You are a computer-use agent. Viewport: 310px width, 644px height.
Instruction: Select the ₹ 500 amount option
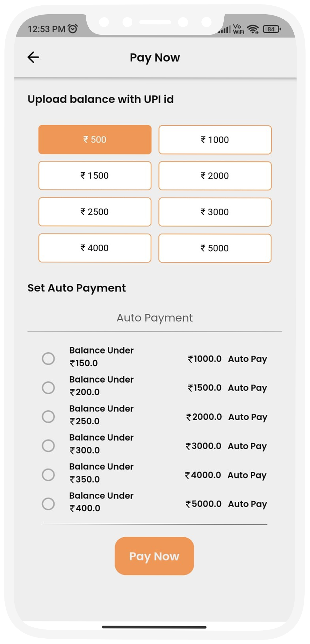click(x=95, y=140)
